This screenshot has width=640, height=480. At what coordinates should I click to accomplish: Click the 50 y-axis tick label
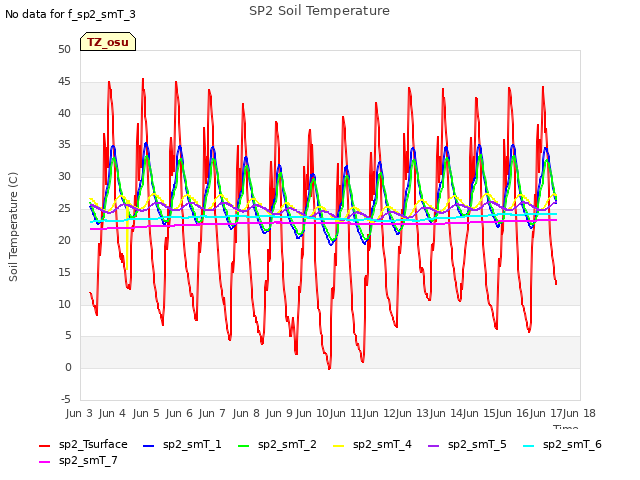(x=64, y=50)
